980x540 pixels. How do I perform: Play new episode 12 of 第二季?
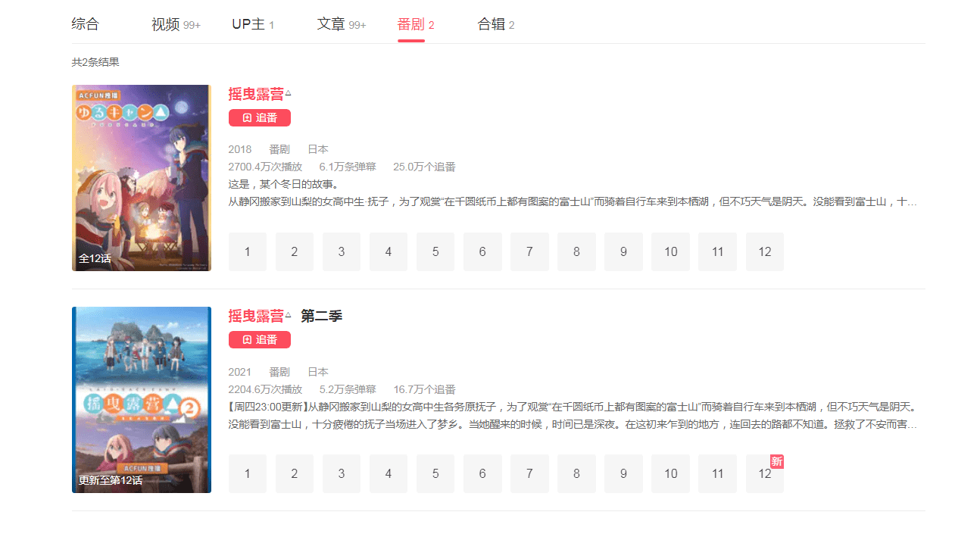(x=765, y=473)
